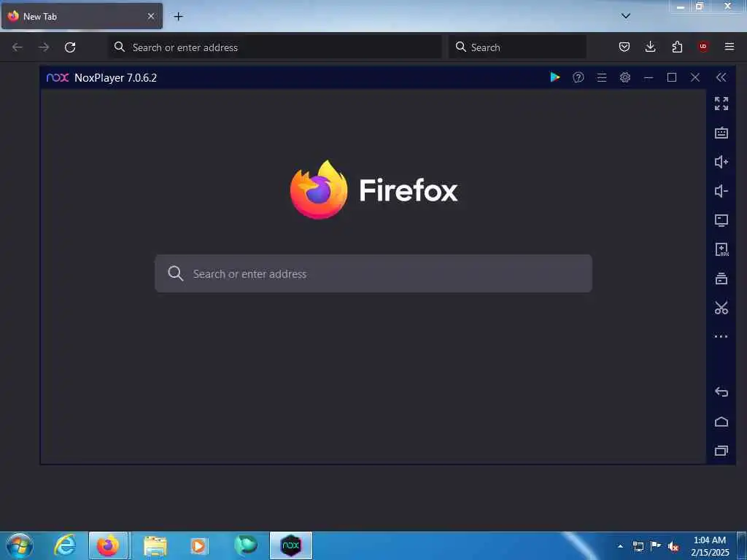Open the NoxPlayer help question mark icon
Viewport: 747px width, 560px height.
coord(578,77)
